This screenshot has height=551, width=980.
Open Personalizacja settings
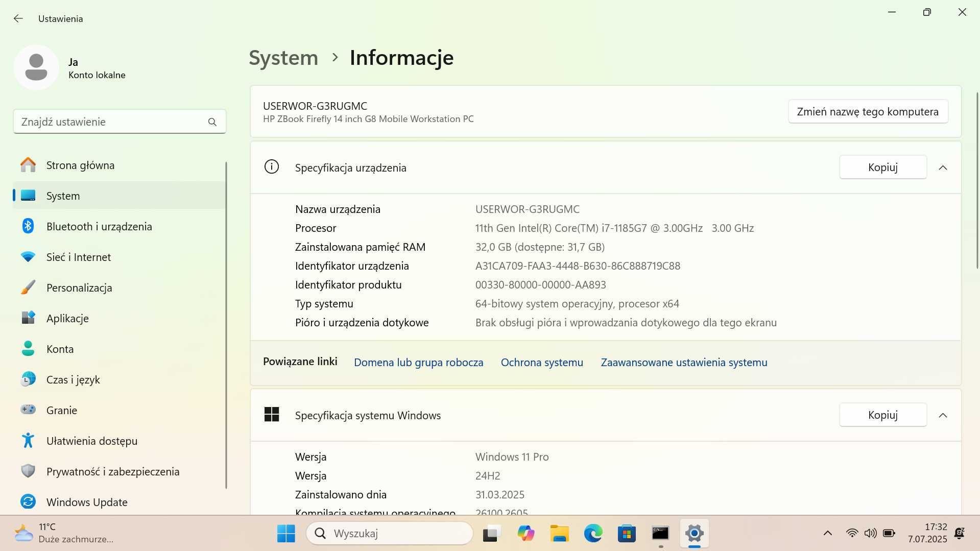(x=119, y=288)
